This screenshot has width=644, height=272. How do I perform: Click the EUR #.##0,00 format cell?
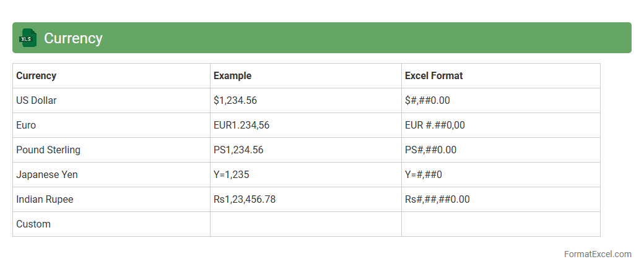point(435,125)
